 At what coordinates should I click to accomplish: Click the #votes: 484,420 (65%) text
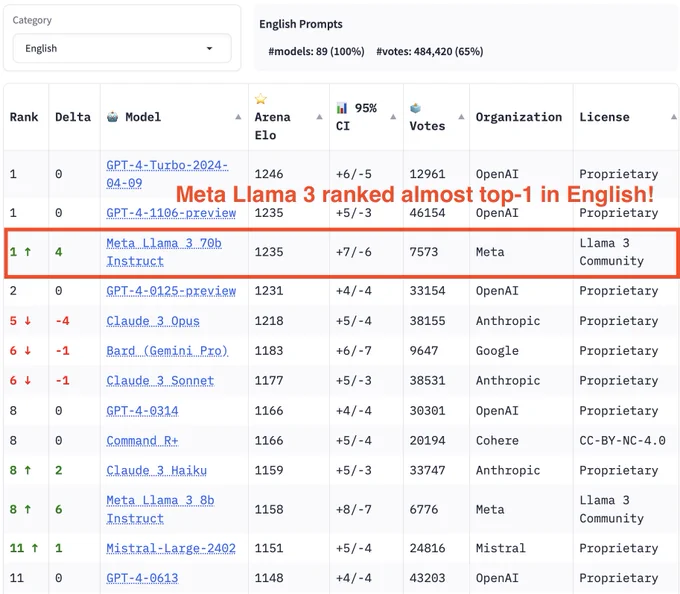[x=429, y=52]
